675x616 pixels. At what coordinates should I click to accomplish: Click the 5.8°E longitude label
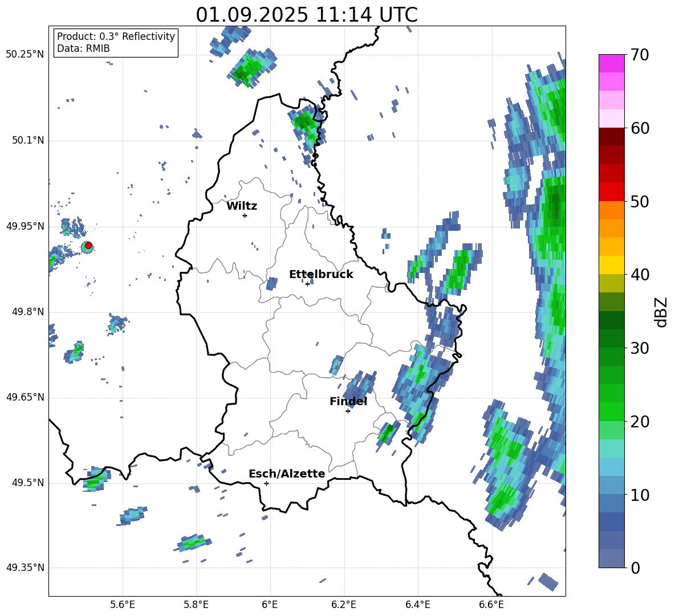[196, 605]
